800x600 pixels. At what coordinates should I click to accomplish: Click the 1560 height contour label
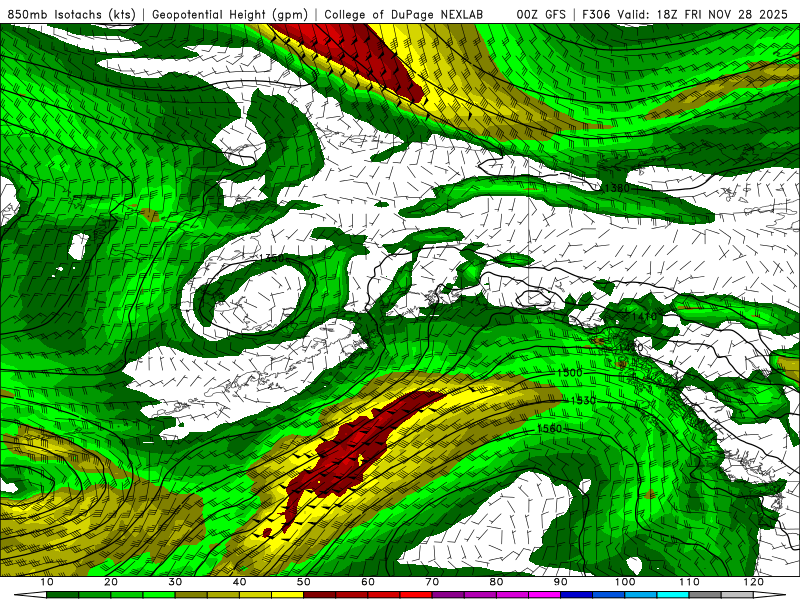(549, 429)
